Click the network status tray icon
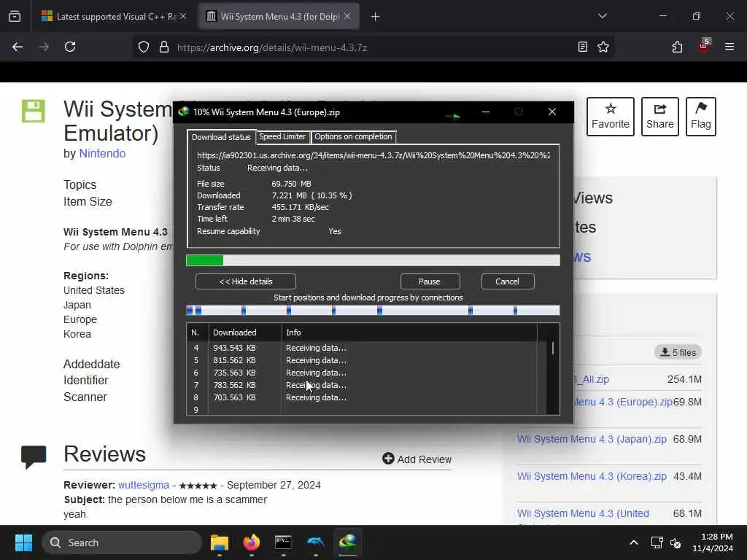 click(657, 542)
